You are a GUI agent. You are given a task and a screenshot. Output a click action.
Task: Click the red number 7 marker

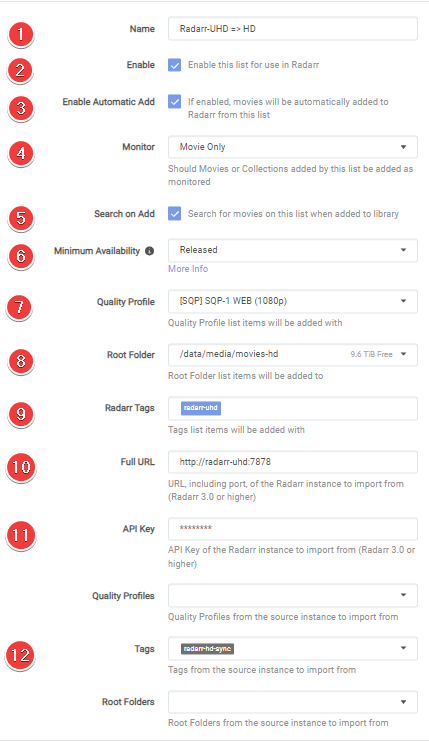(19, 307)
